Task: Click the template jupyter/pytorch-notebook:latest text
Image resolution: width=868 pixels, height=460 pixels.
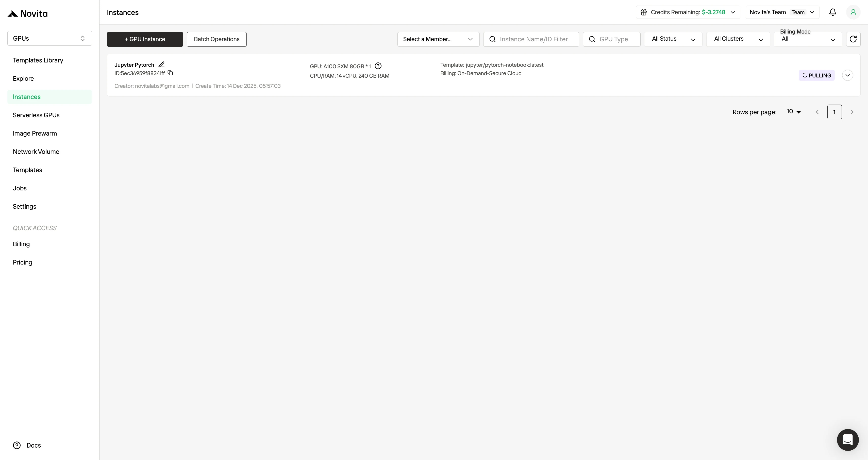Action: 504,65
